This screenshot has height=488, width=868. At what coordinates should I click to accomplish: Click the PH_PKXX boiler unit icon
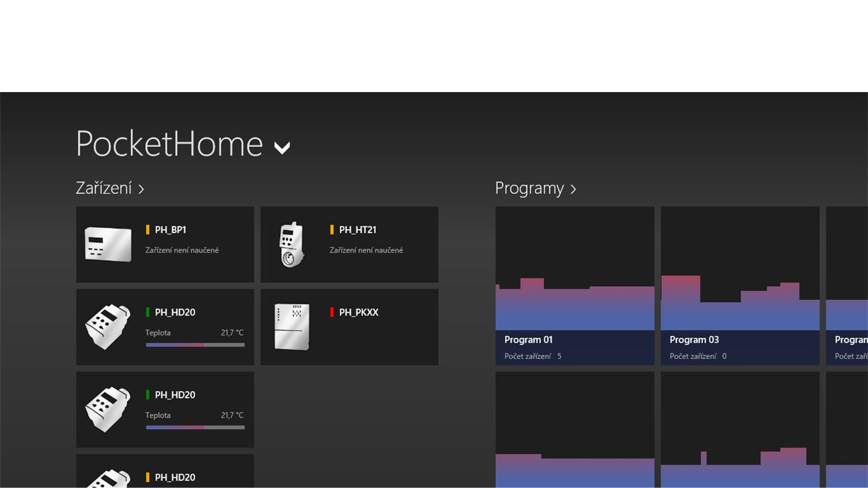[x=292, y=327]
